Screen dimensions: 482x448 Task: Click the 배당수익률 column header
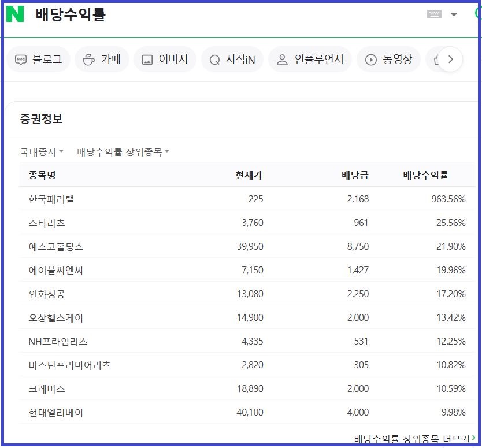(x=426, y=175)
